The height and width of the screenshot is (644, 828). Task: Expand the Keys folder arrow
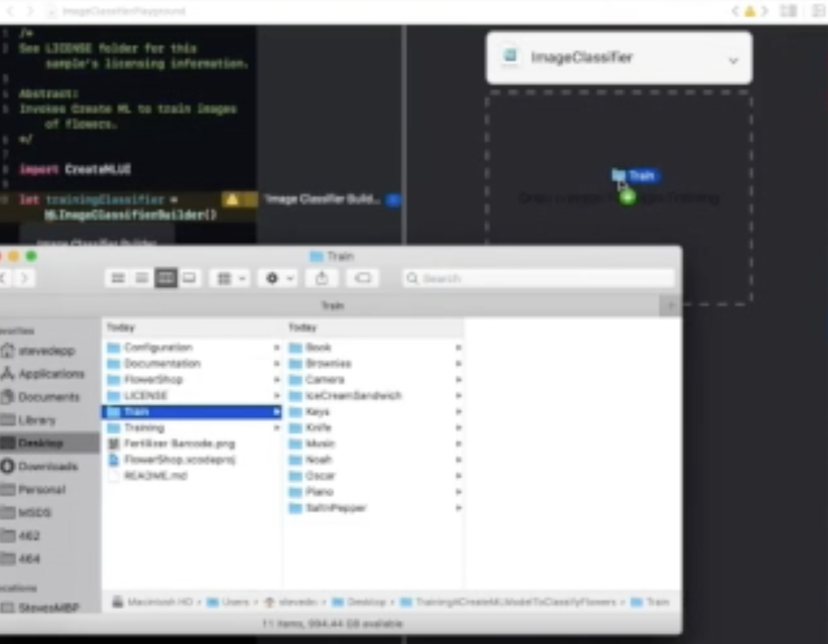[458, 412]
